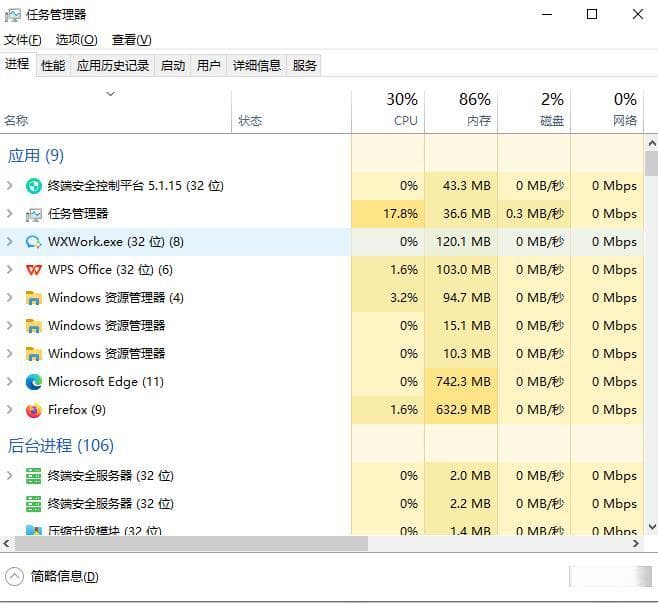
Task: Sort by the 网络 0% column
Action: click(x=607, y=111)
